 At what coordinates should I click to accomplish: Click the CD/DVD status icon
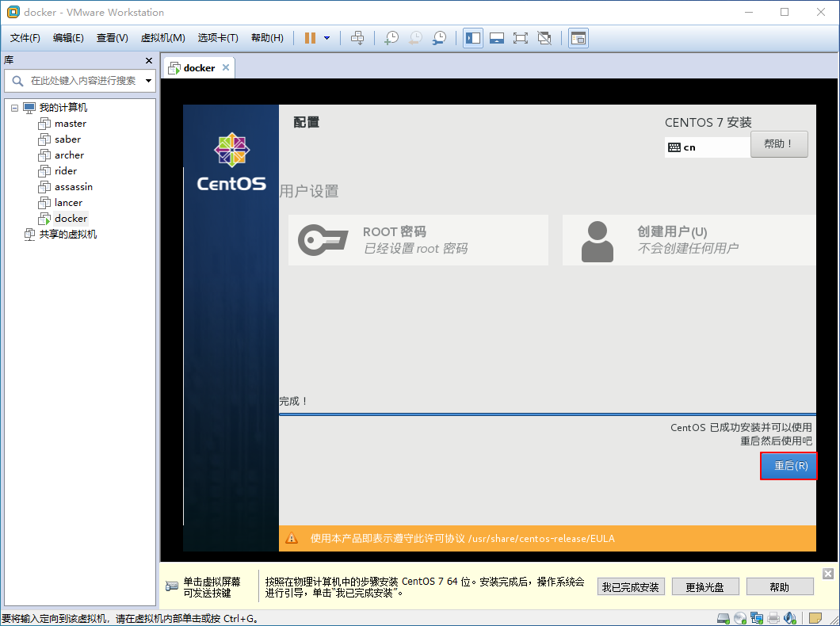(739, 618)
